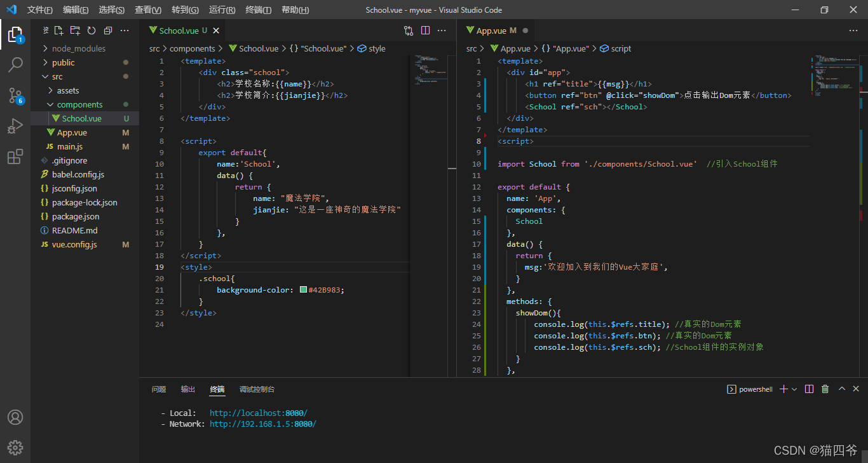The height and width of the screenshot is (463, 868).
Task: Open the Run and Debug view
Action: [x=15, y=126]
